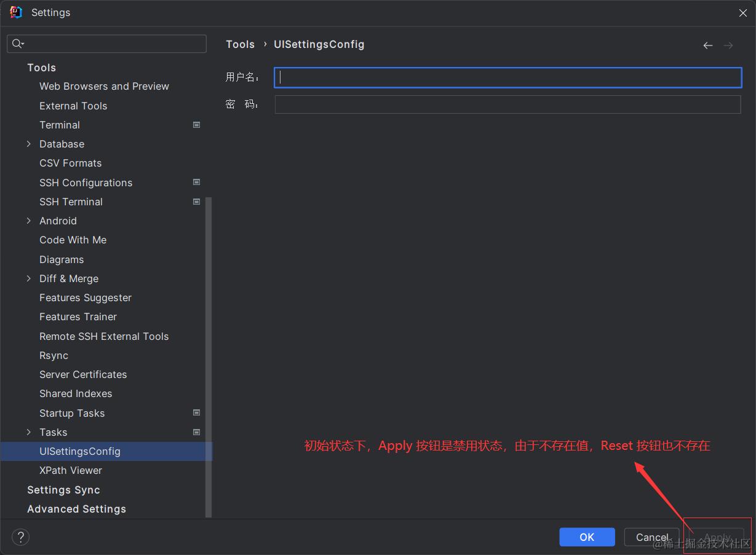Click the project-level icon beside Startup Tasks
The width and height of the screenshot is (756, 555).
[x=197, y=413]
